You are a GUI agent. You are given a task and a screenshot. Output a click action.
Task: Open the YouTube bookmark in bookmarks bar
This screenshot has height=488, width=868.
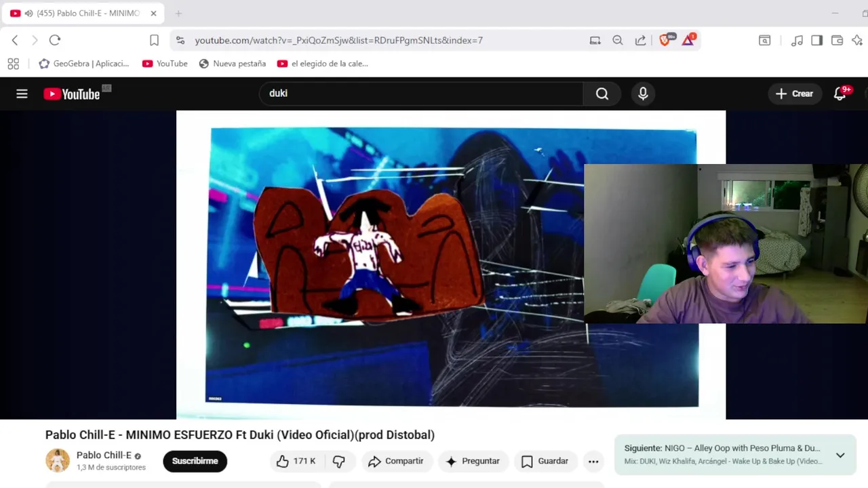pyautogui.click(x=165, y=64)
